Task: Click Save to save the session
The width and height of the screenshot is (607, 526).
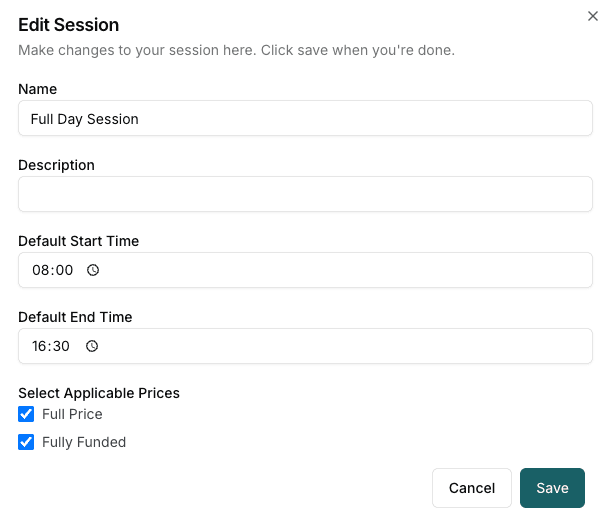Action: 552,488
